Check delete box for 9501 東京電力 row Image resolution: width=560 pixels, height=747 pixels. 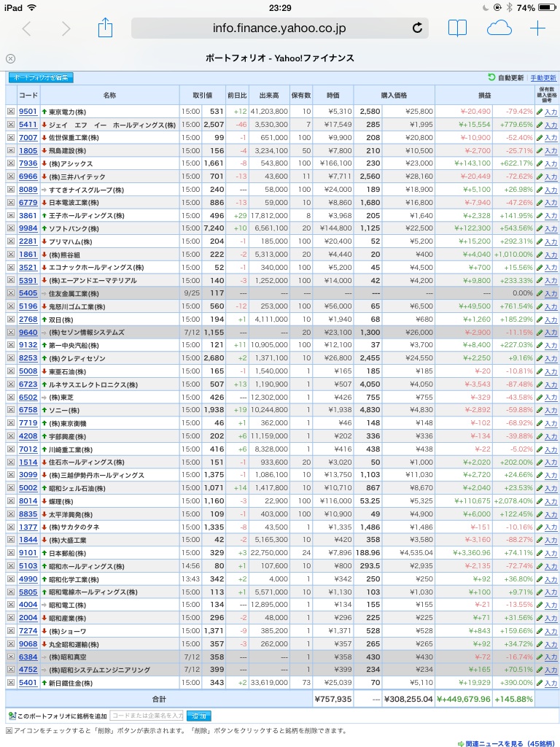[x=11, y=112]
